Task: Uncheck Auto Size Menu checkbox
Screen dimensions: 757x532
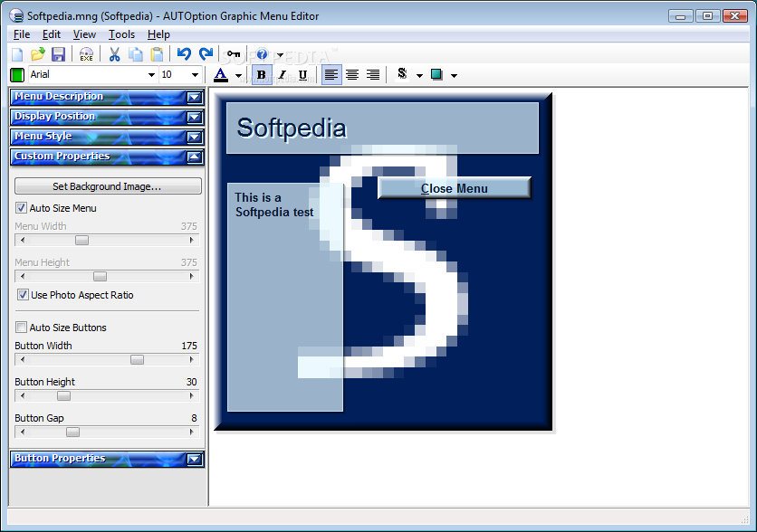Action: [x=21, y=208]
